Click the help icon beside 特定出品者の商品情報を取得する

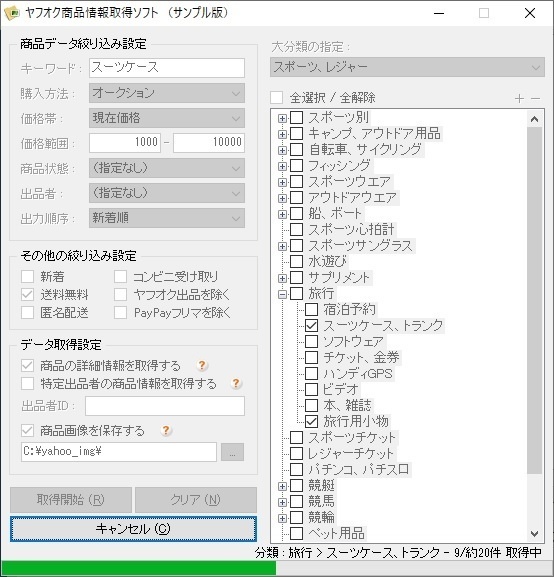(236, 383)
